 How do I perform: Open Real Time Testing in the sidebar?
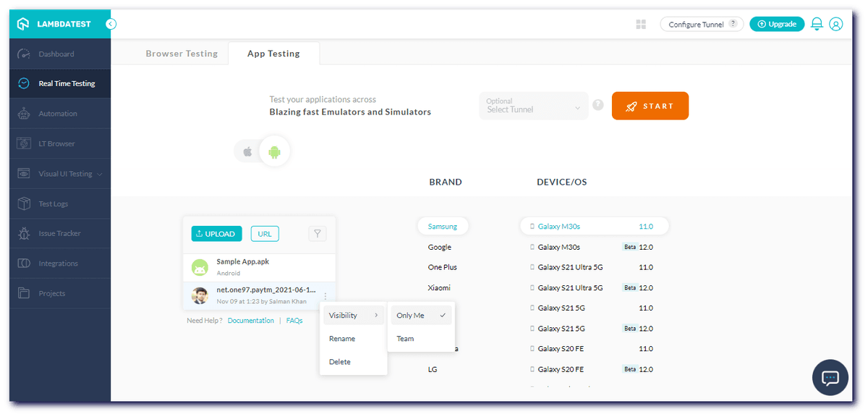(x=60, y=83)
